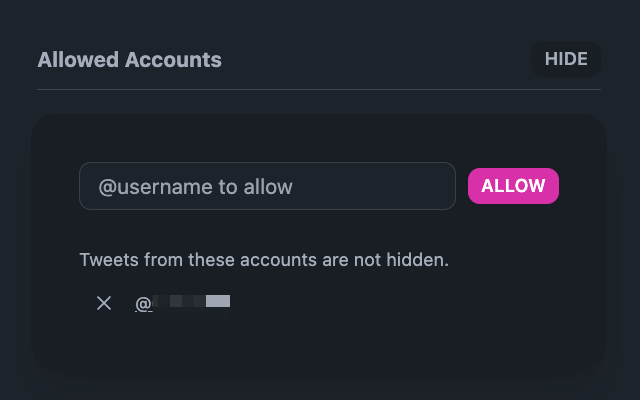
Task: Place cursor in the username text box
Action: [x=267, y=186]
